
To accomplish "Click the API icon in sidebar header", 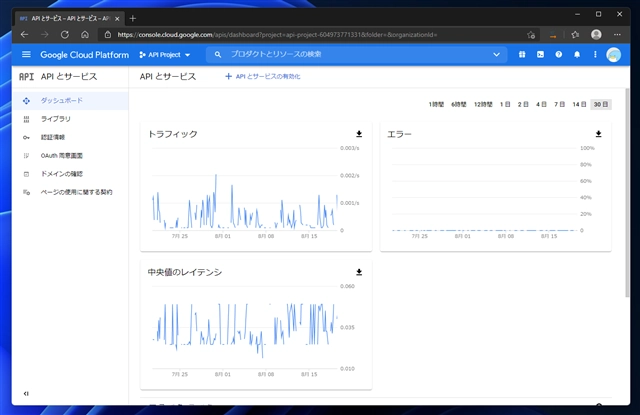I will [x=27, y=76].
